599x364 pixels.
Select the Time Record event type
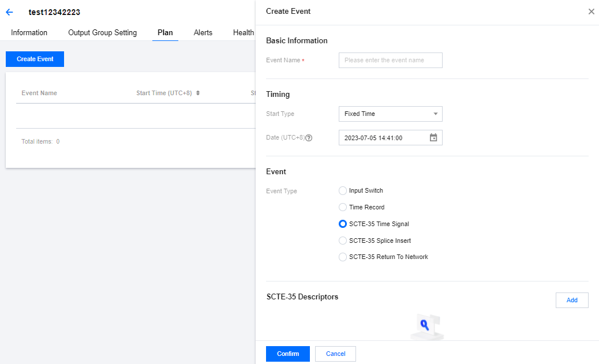343,207
